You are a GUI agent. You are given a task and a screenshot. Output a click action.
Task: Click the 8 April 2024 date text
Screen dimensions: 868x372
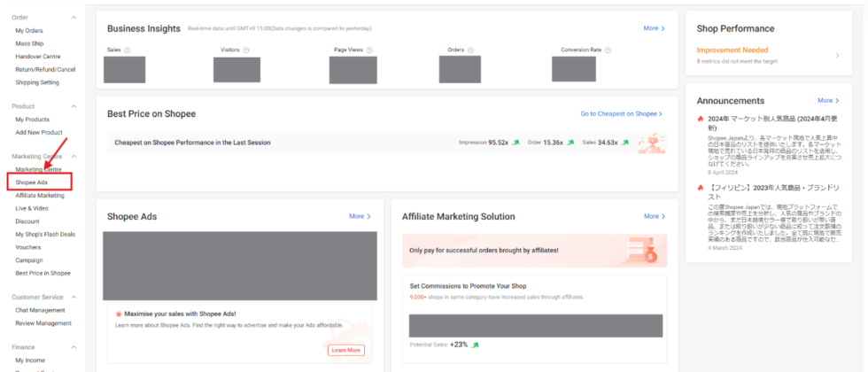pos(723,174)
